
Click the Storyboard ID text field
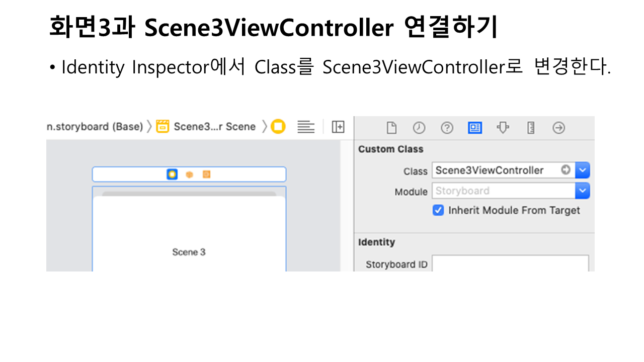pyautogui.click(x=510, y=264)
